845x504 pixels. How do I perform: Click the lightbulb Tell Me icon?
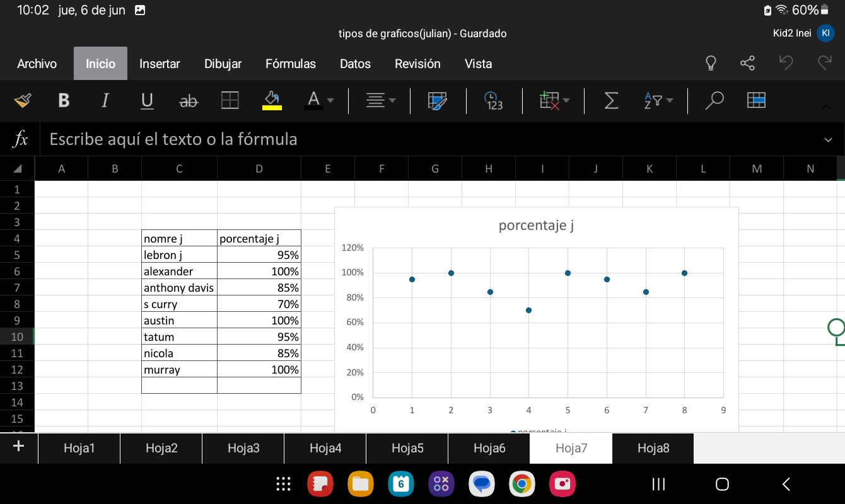[711, 63]
